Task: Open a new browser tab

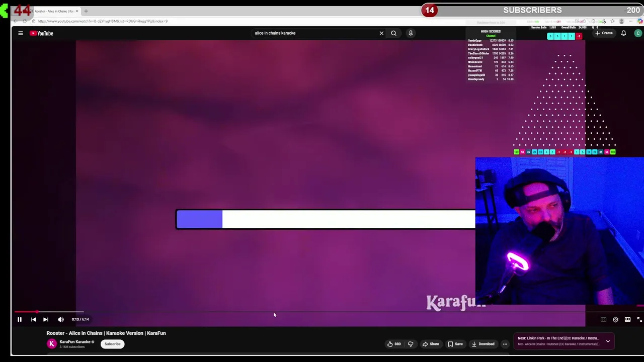Action: click(86, 11)
